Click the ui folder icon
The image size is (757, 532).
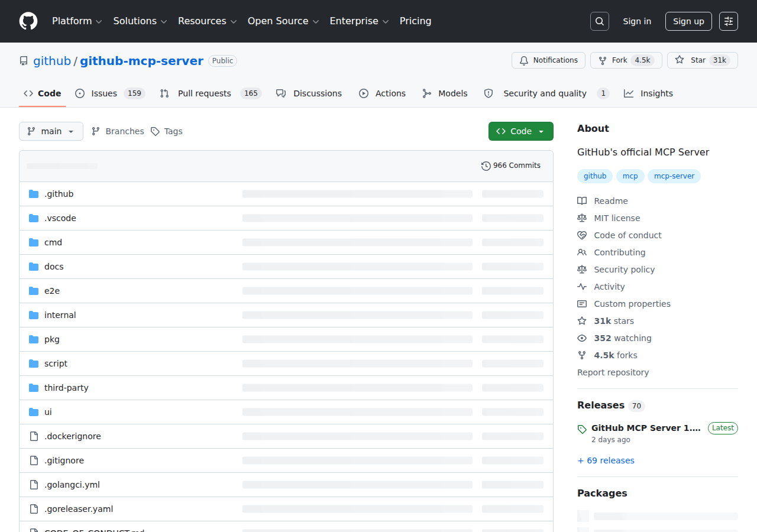click(x=34, y=412)
